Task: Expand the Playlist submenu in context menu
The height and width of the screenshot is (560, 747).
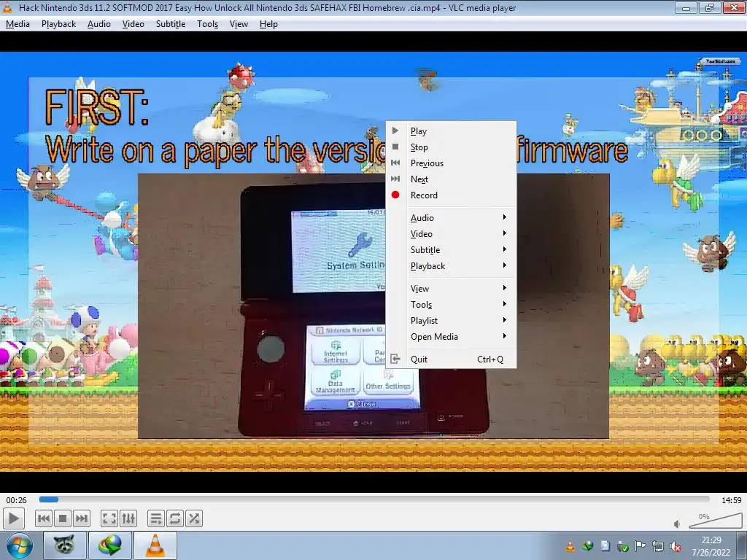Action: point(451,321)
